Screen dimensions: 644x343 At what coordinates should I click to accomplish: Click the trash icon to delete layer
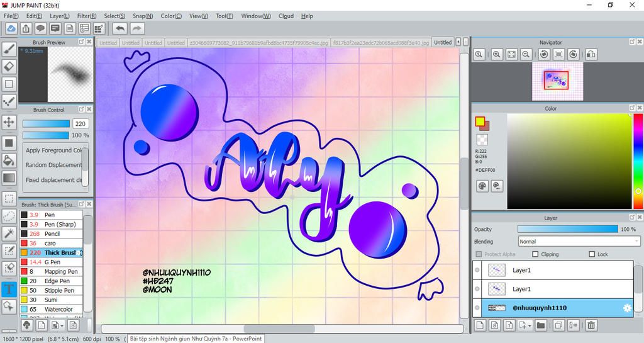591,325
